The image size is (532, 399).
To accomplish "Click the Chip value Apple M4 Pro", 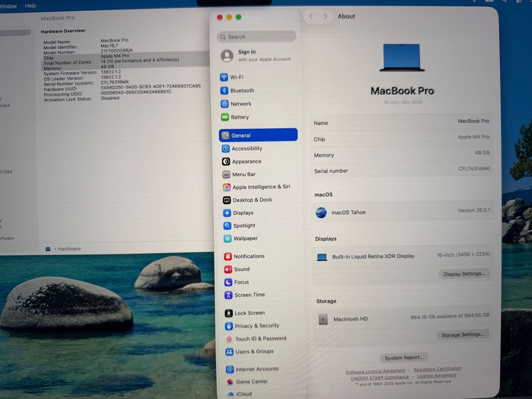I will (473, 137).
